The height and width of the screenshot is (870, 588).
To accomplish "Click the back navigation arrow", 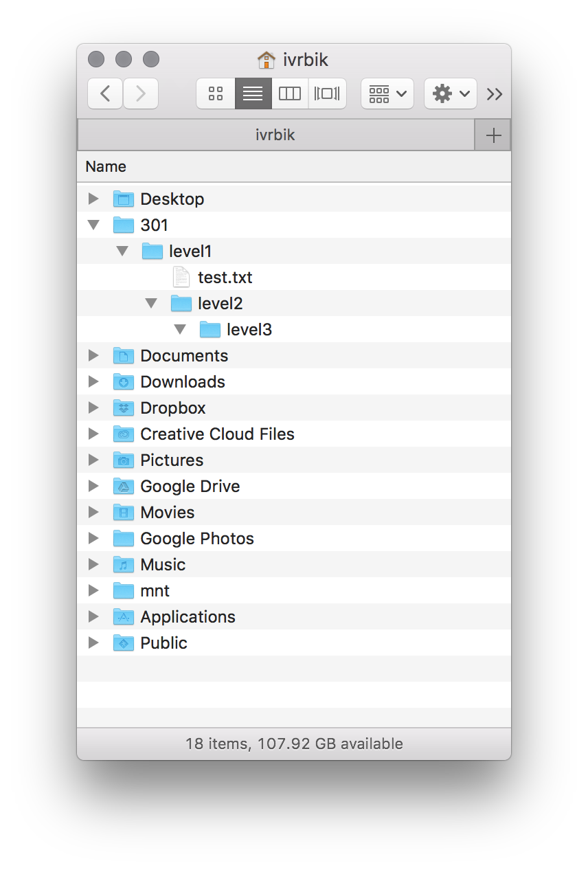I will [106, 93].
